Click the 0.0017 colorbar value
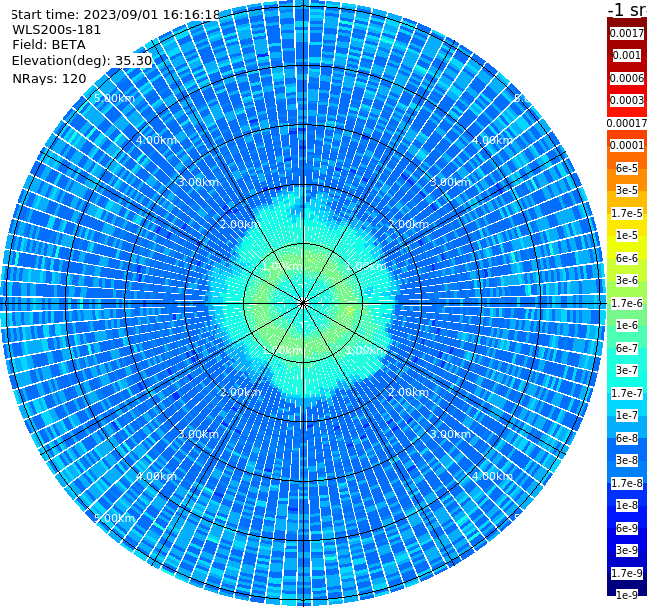 coord(627,33)
